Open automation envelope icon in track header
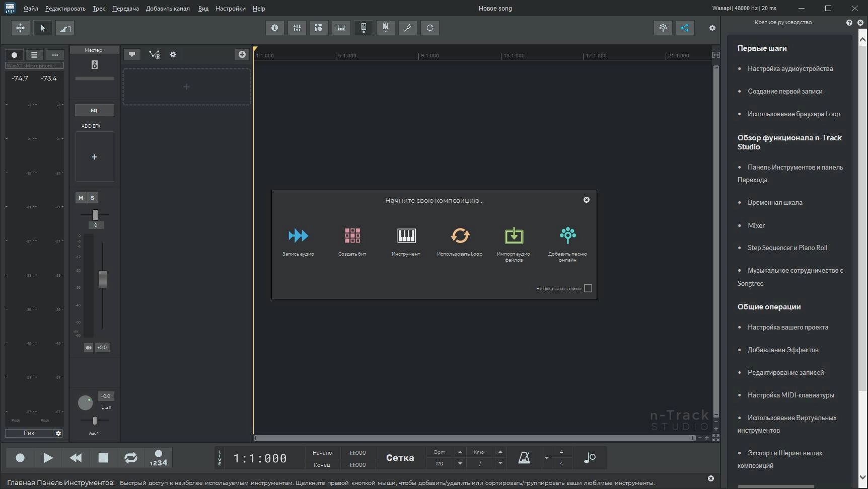Screen dimensions: 868x489 tap(154, 54)
